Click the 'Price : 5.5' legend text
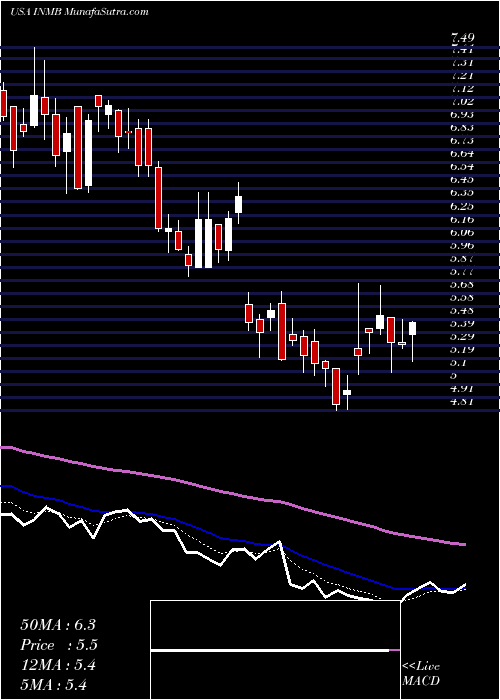The image size is (500, 700). (x=59, y=645)
